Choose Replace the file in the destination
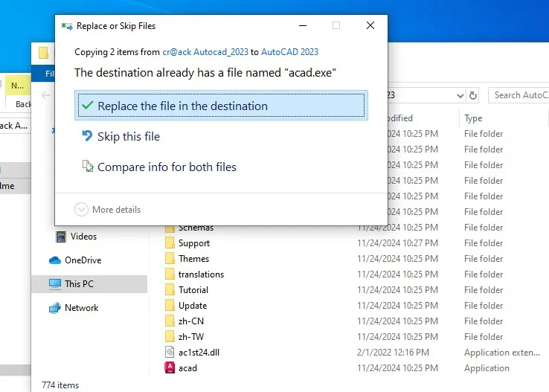 point(182,106)
